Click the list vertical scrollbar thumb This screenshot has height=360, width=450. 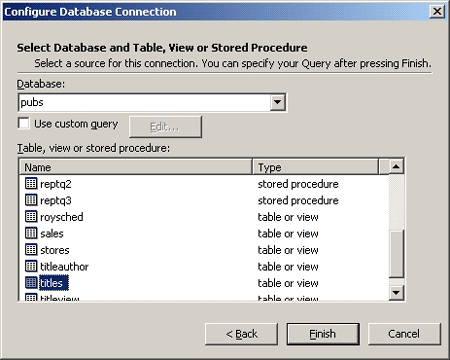tap(396, 253)
